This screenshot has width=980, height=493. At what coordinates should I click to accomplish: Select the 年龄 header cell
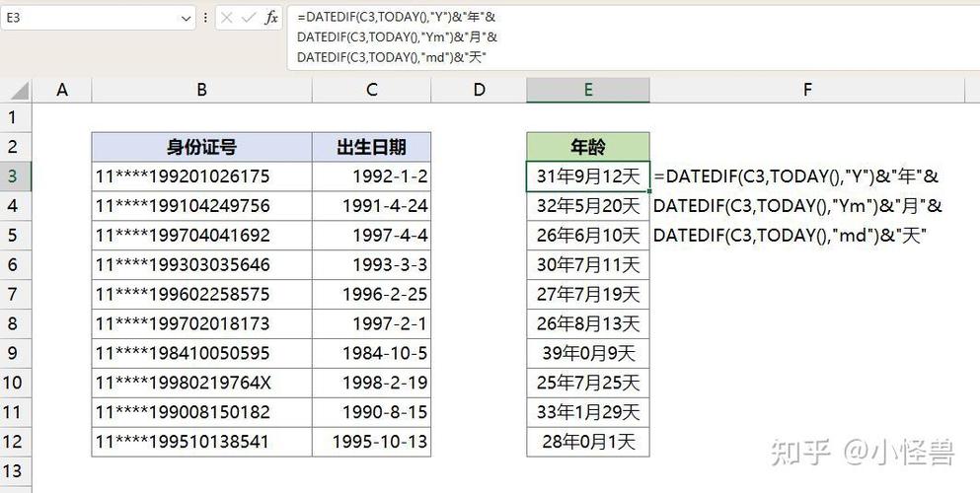(587, 147)
